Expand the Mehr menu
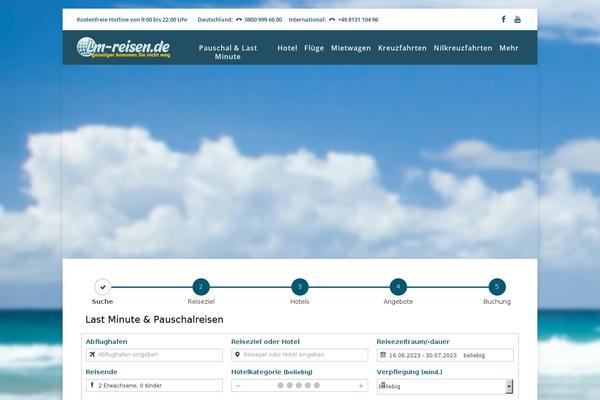 pyautogui.click(x=509, y=48)
